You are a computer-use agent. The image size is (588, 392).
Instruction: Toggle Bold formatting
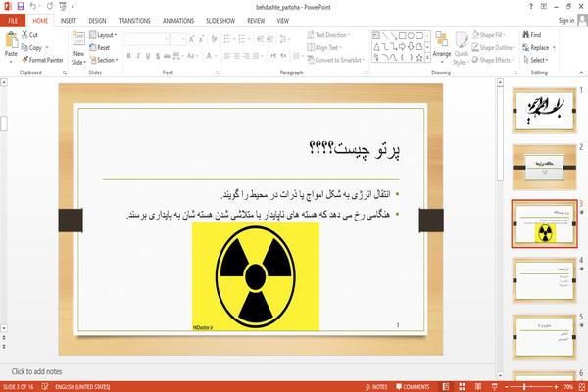128,56
